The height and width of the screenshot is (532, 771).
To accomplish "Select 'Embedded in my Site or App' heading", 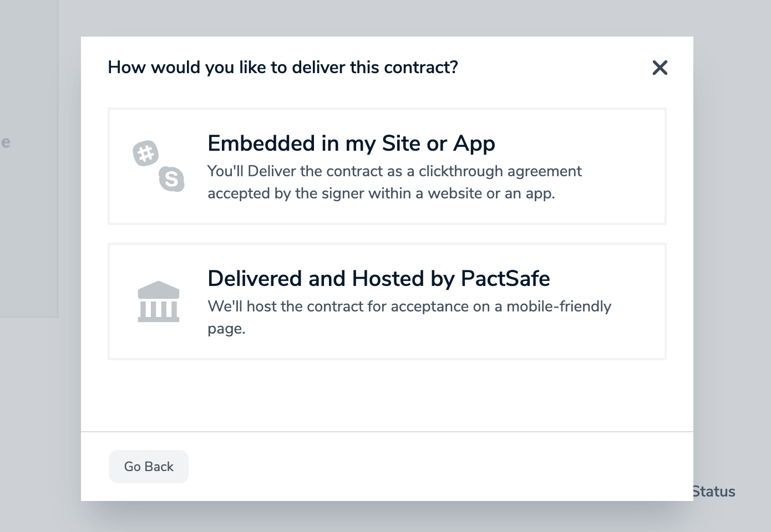I will coord(351,144).
